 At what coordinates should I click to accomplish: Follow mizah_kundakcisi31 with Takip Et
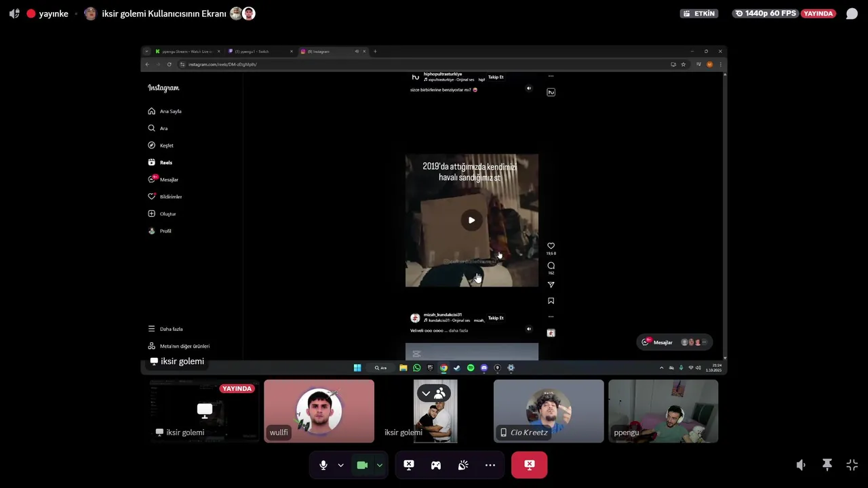496,318
